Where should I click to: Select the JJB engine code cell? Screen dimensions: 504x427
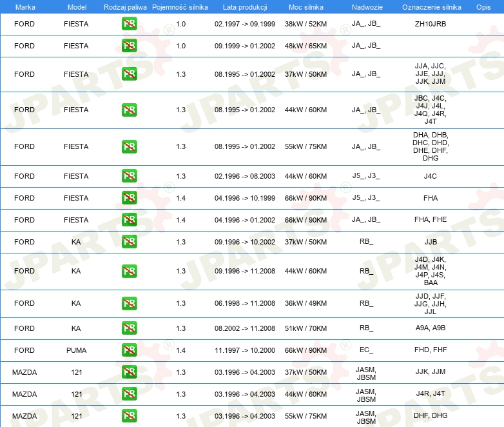[x=431, y=242]
